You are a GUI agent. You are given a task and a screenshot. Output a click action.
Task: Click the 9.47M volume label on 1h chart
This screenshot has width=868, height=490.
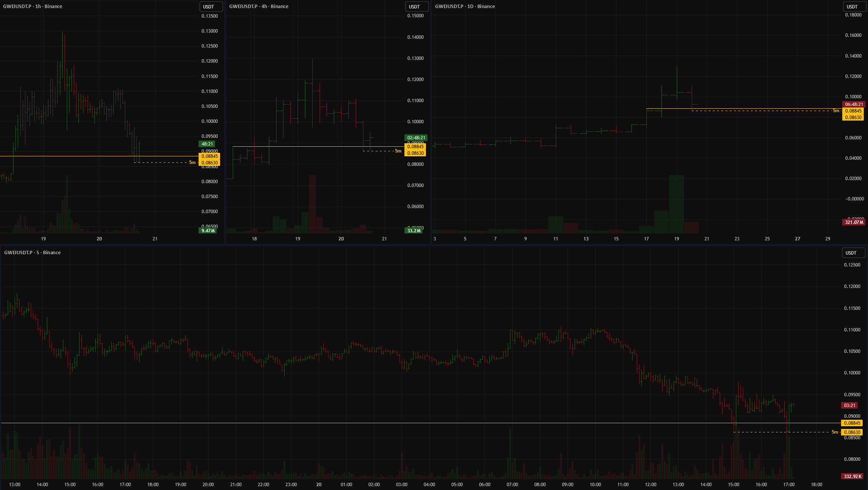208,231
